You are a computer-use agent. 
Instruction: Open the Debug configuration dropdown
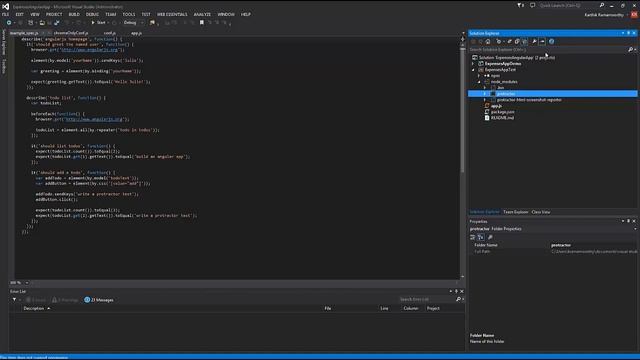[x=133, y=23]
